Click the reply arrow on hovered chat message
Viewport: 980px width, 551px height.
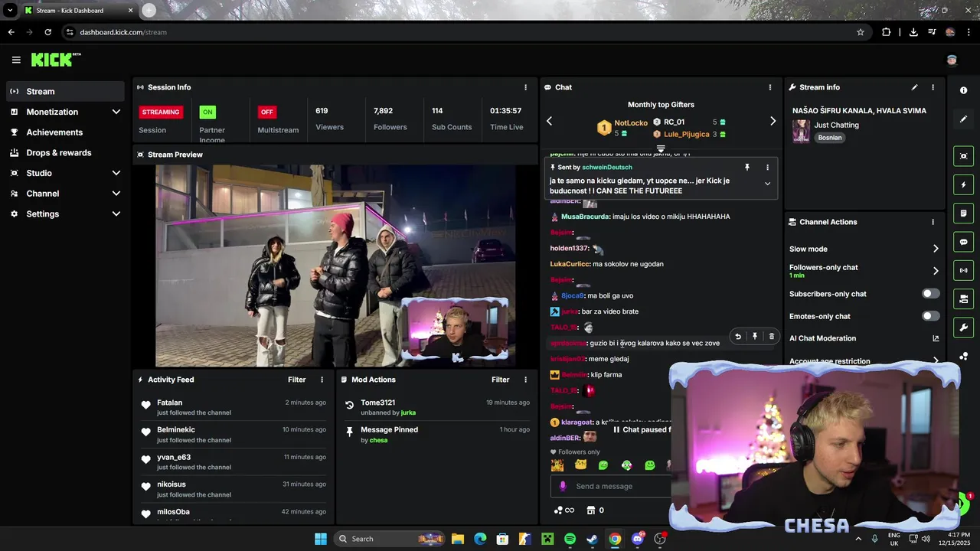[x=738, y=336]
